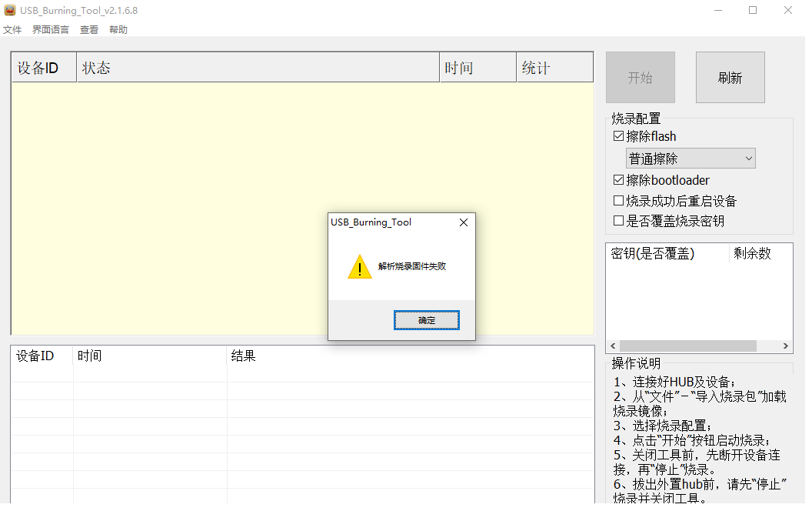Screen dimensions: 812x511
Task: Close the main USB_Burning_Tool window
Action: coord(787,10)
